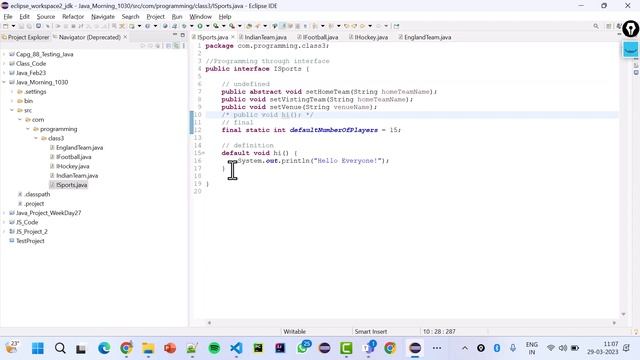This screenshot has width=640, height=360.
Task: Open Spotify from the taskbar
Action: click(x=214, y=348)
